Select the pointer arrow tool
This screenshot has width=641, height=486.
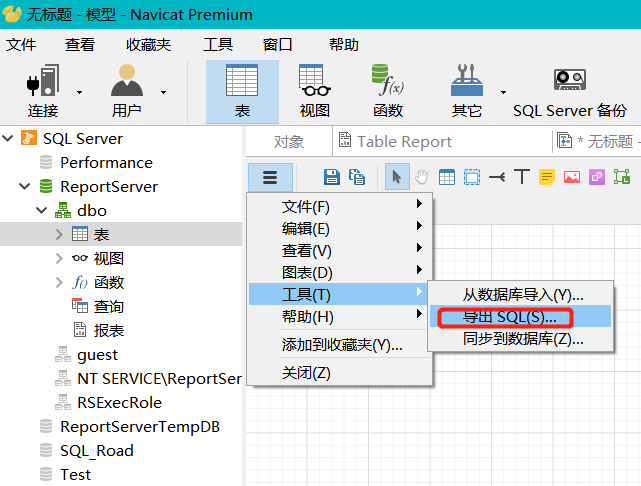pyautogui.click(x=397, y=177)
